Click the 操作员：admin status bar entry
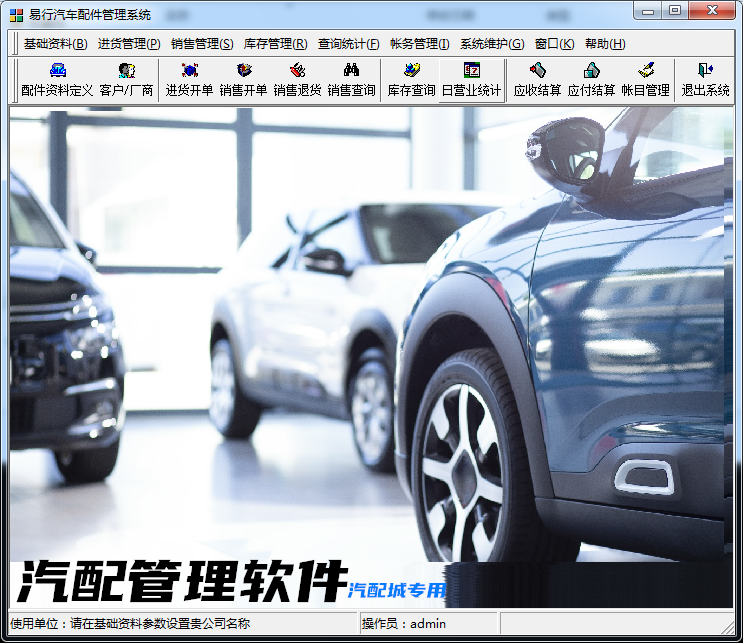This screenshot has height=643, width=743. tap(404, 624)
